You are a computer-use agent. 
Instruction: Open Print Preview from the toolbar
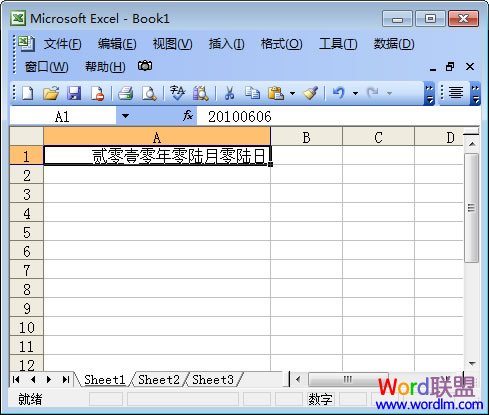tap(149, 93)
